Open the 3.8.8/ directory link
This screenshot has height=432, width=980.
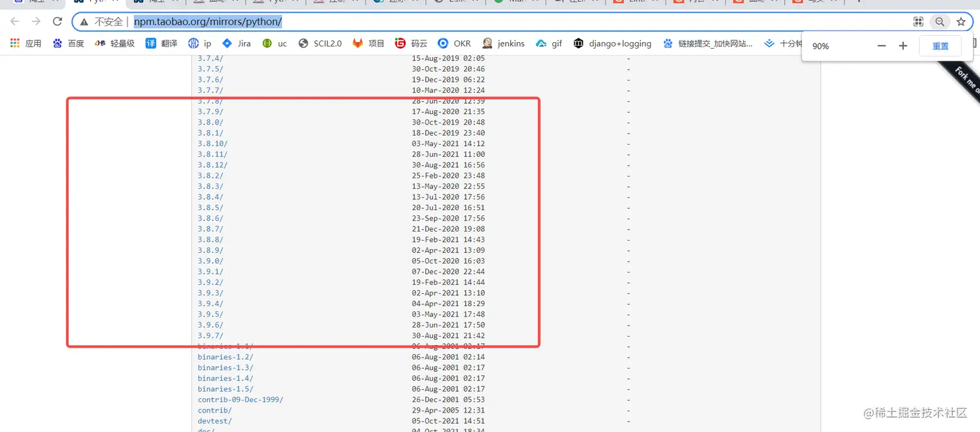coord(210,240)
